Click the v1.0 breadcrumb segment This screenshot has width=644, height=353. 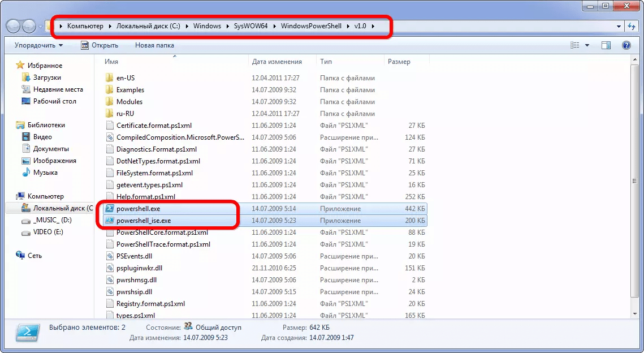pos(360,26)
